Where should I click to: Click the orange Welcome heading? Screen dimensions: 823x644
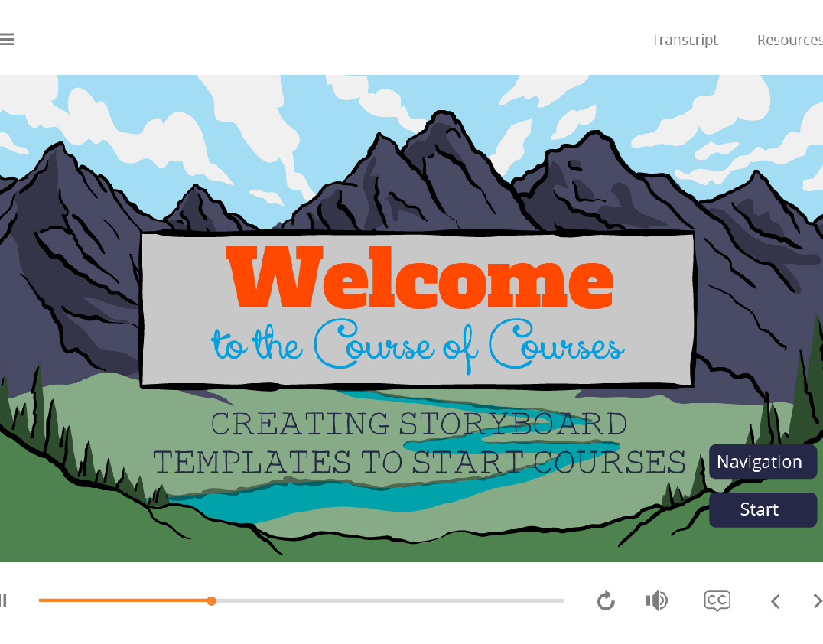point(420,277)
